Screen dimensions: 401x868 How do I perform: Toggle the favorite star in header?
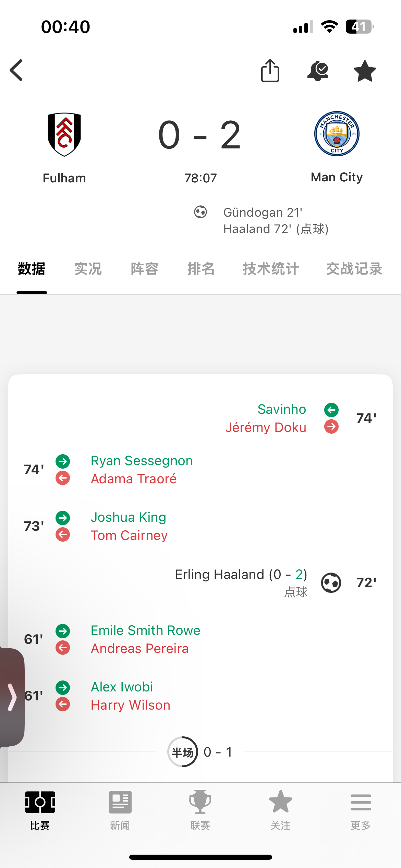[x=365, y=71]
